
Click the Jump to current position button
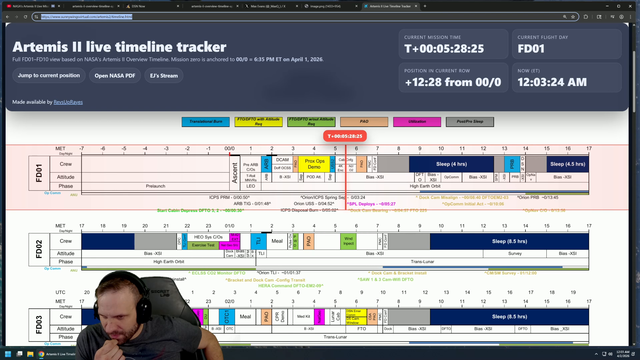coord(49,76)
